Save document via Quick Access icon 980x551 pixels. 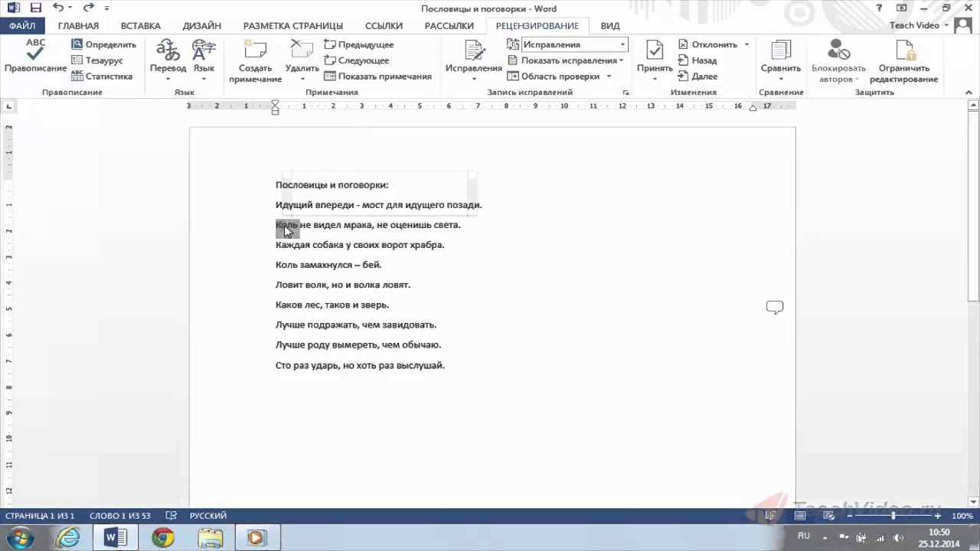click(x=35, y=8)
